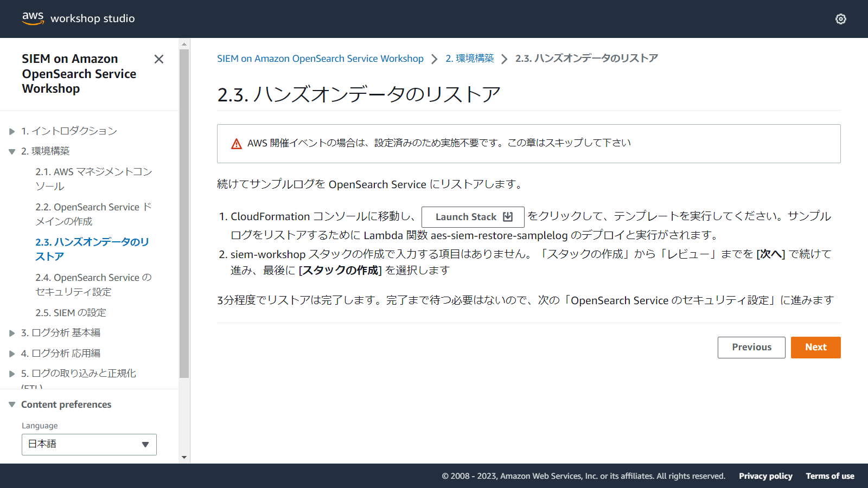
Task: Open 2.5. SIEM の設定 page
Action: pyautogui.click(x=71, y=313)
